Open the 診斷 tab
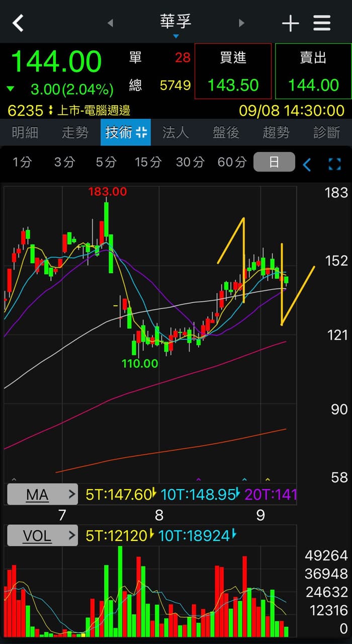Image resolution: width=352 pixels, height=644 pixels. tap(326, 132)
